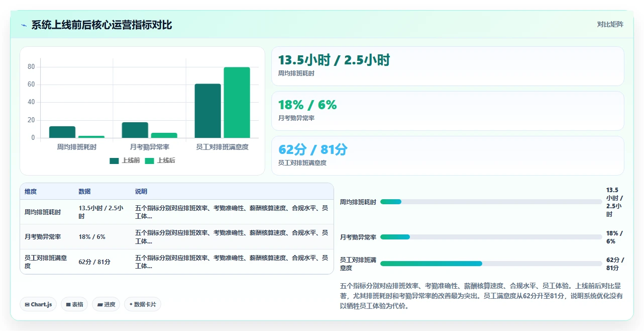The image size is (644, 331).
Task: Click the 13.5小时 / 2.5小时 data card value
Action: (334, 60)
